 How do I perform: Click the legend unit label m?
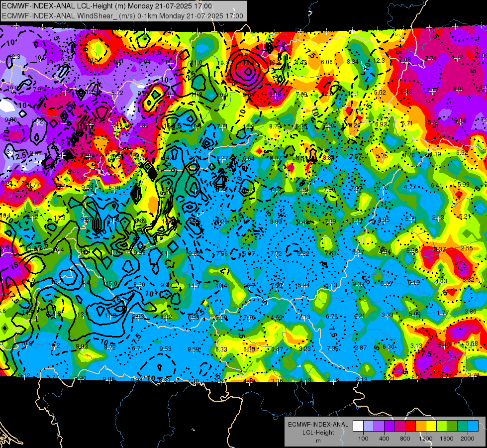tap(318, 441)
